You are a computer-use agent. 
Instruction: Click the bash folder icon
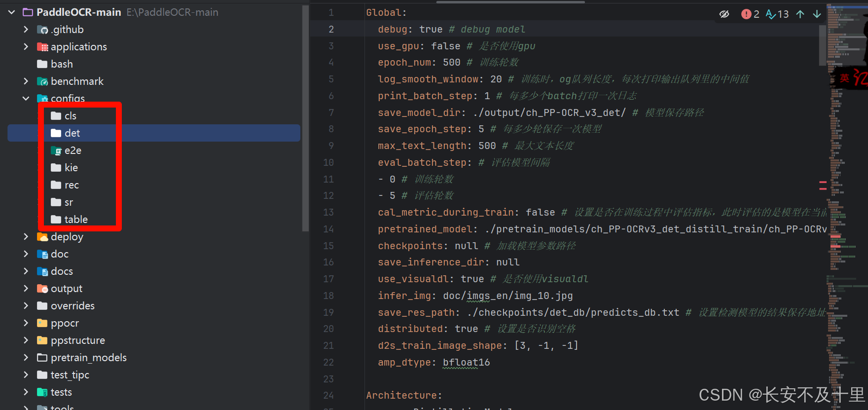click(42, 64)
